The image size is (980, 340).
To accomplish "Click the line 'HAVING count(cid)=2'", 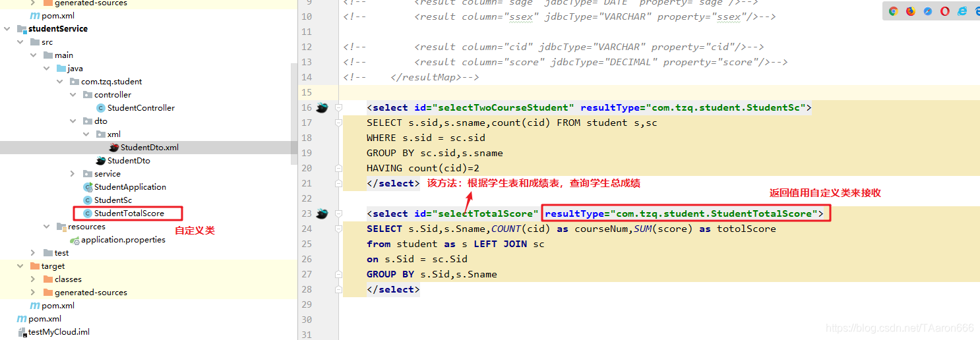I will (x=423, y=168).
